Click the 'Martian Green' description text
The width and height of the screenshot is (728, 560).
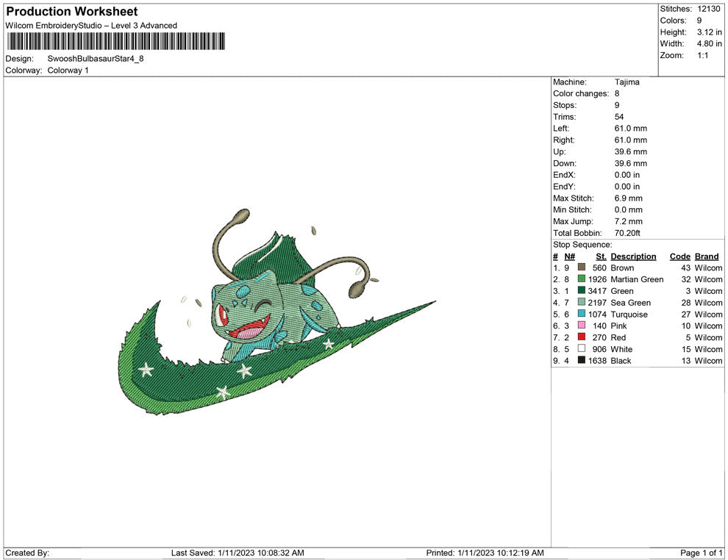click(637, 279)
